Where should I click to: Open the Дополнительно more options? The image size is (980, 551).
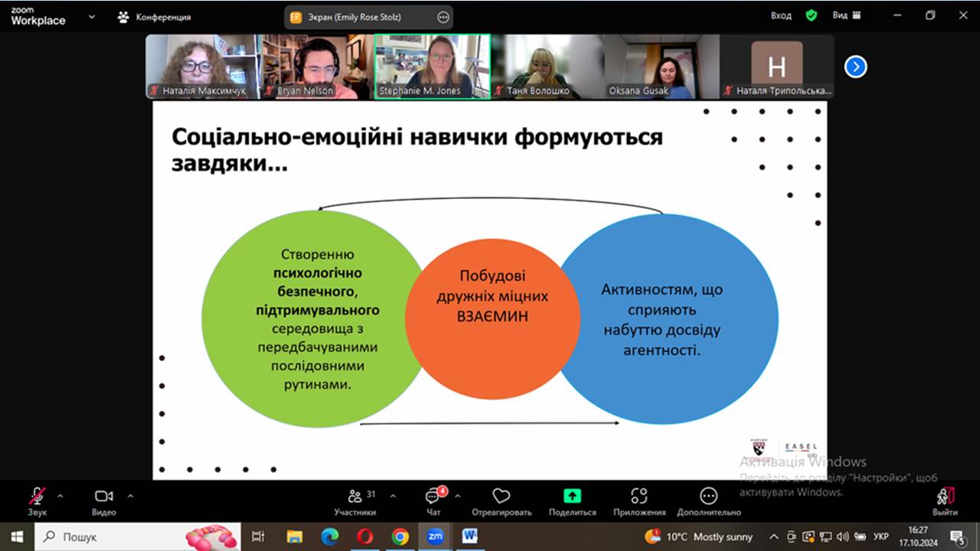click(709, 501)
